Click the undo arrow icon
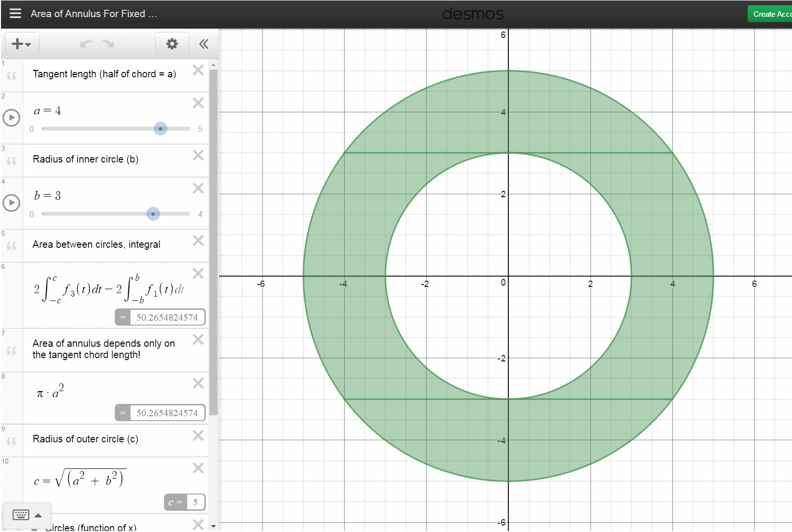Screen dimensions: 792x532 click(x=87, y=43)
